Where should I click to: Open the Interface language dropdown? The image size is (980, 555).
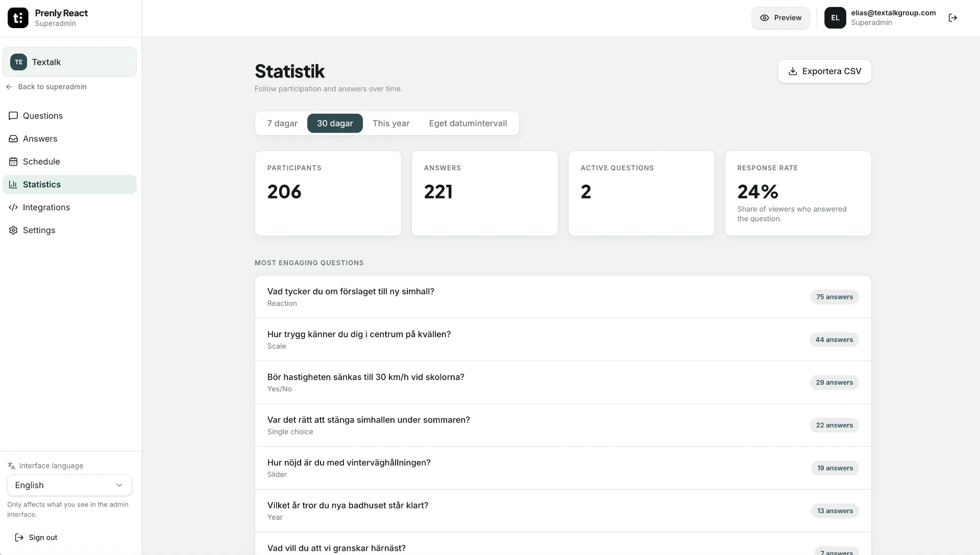click(69, 485)
